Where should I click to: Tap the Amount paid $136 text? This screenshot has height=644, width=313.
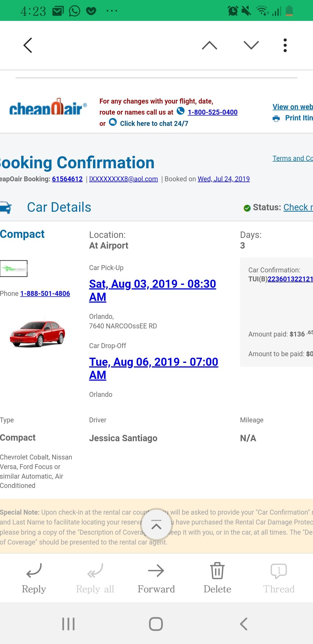281,334
